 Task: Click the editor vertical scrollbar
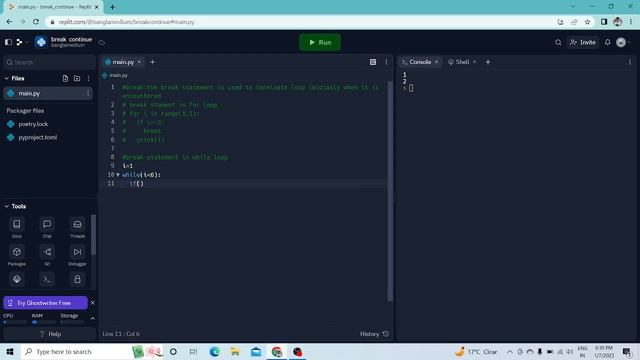(x=390, y=192)
